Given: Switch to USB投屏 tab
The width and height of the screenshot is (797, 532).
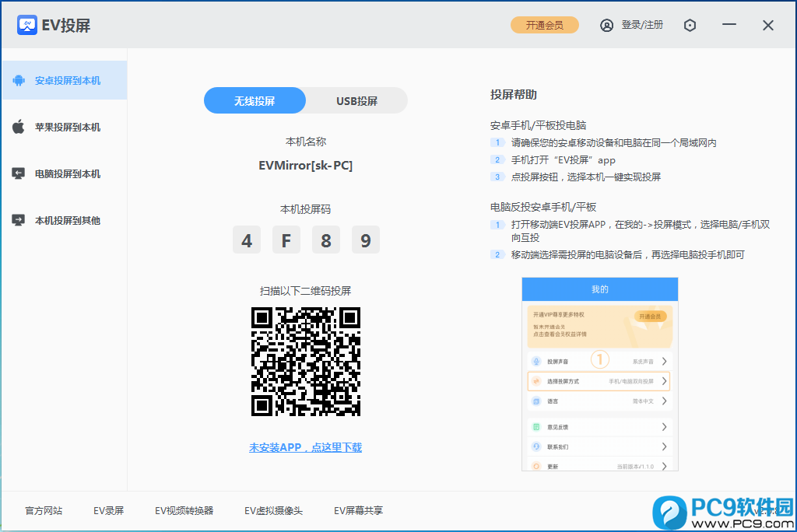Looking at the screenshot, I should point(356,100).
